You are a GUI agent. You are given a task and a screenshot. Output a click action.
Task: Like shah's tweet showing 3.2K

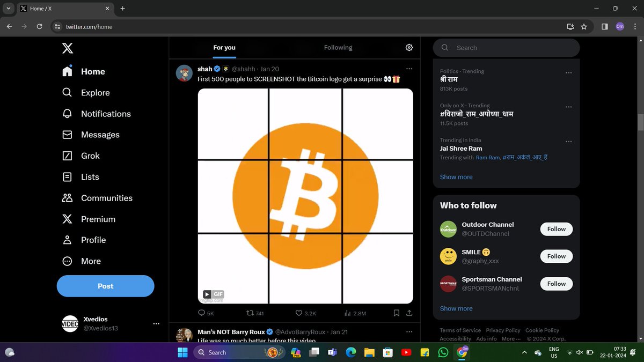click(306, 313)
